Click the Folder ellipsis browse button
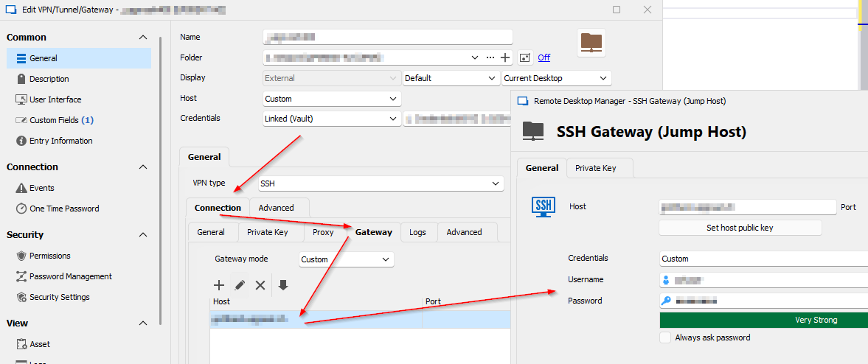This screenshot has width=868, height=364. [x=490, y=57]
